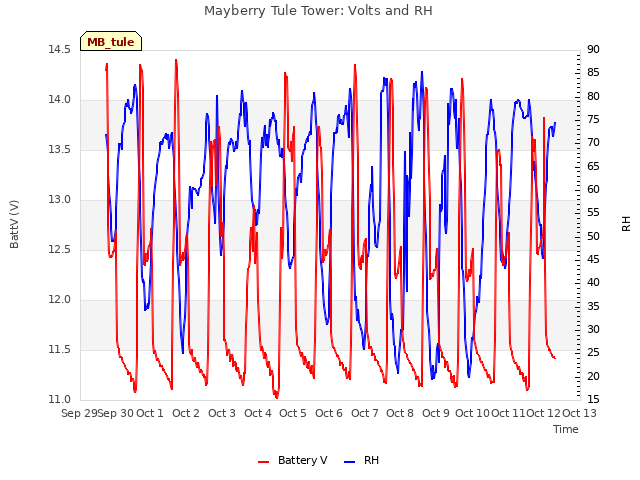The width and height of the screenshot is (640, 480).
Task: Click the right-hand RH axis title
Action: pos(626,224)
